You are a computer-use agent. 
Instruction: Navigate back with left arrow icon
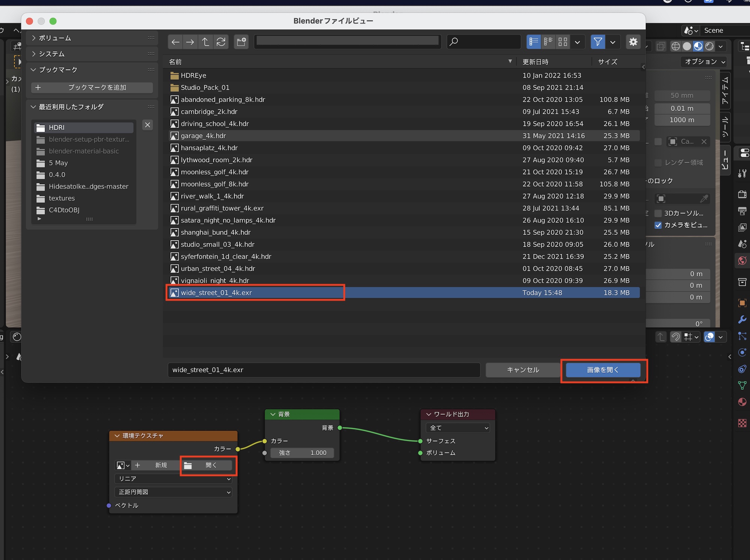[x=175, y=42]
